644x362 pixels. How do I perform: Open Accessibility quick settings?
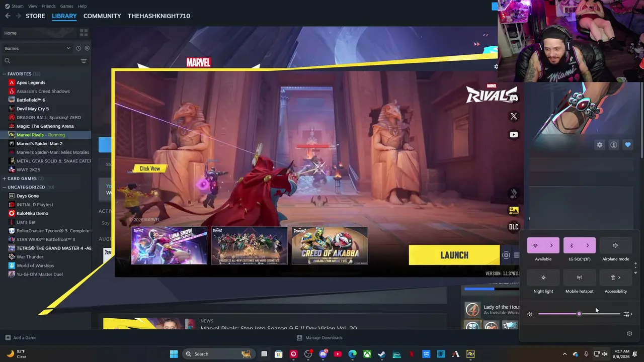click(x=616, y=278)
